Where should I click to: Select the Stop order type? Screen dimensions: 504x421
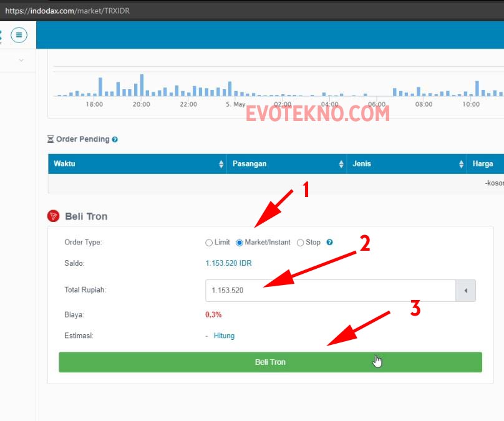[x=300, y=243]
